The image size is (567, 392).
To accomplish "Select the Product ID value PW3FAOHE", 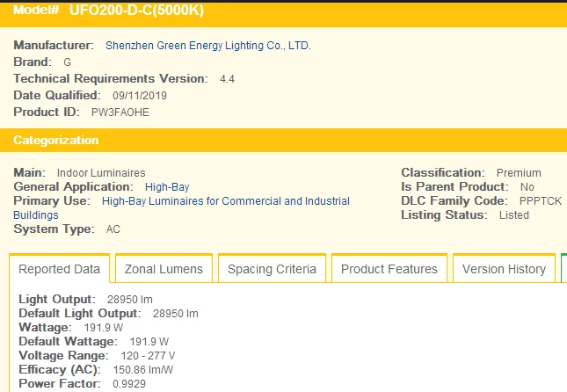I will coord(120,113).
